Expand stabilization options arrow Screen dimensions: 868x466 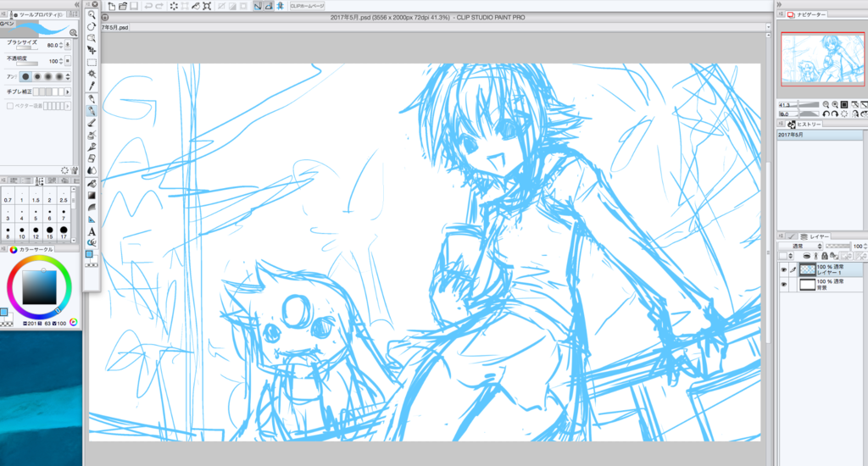click(x=68, y=92)
